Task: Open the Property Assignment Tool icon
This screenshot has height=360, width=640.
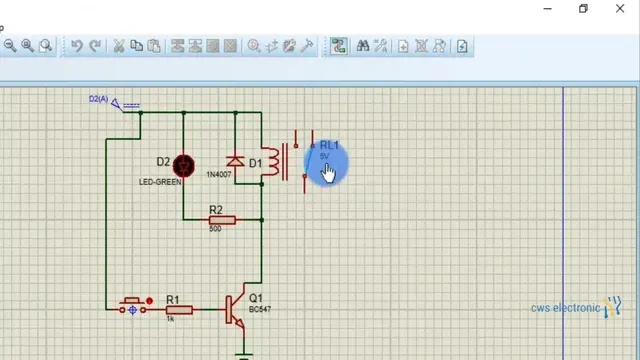Action: pyautogui.click(x=380, y=46)
